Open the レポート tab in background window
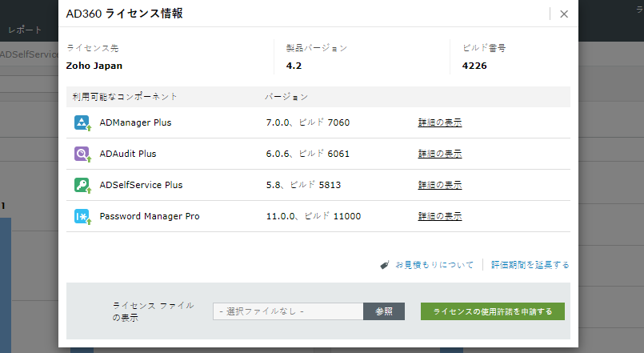The height and width of the screenshot is (353, 644). (25, 30)
